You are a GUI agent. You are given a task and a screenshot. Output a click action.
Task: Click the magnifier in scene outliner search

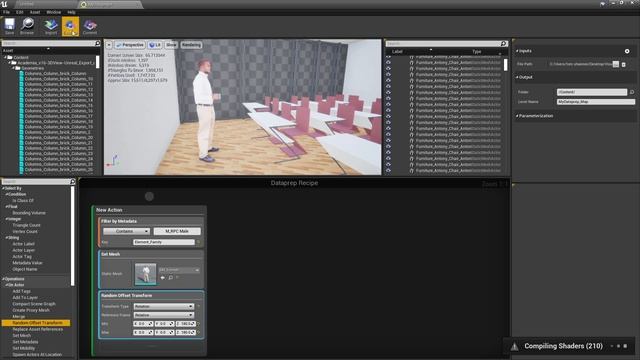coord(503,43)
